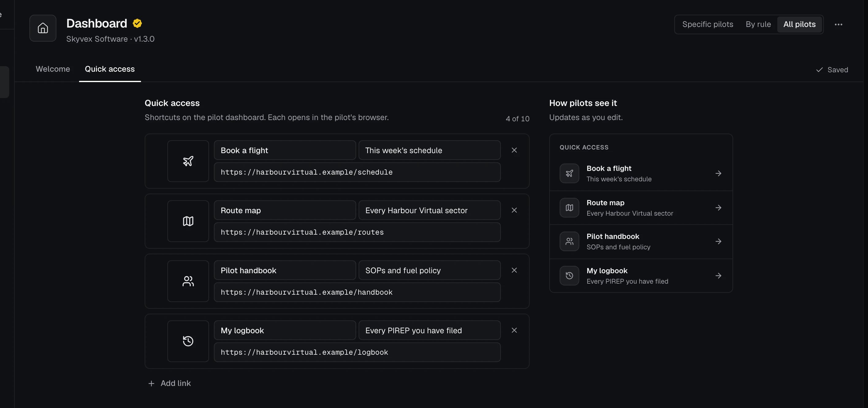Click the arrow on Pilot handbook preview
The height and width of the screenshot is (408, 868).
coord(718,241)
